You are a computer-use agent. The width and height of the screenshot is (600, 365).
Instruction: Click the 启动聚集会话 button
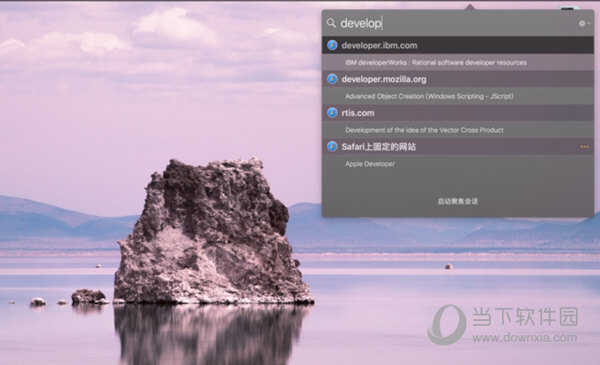tap(458, 201)
